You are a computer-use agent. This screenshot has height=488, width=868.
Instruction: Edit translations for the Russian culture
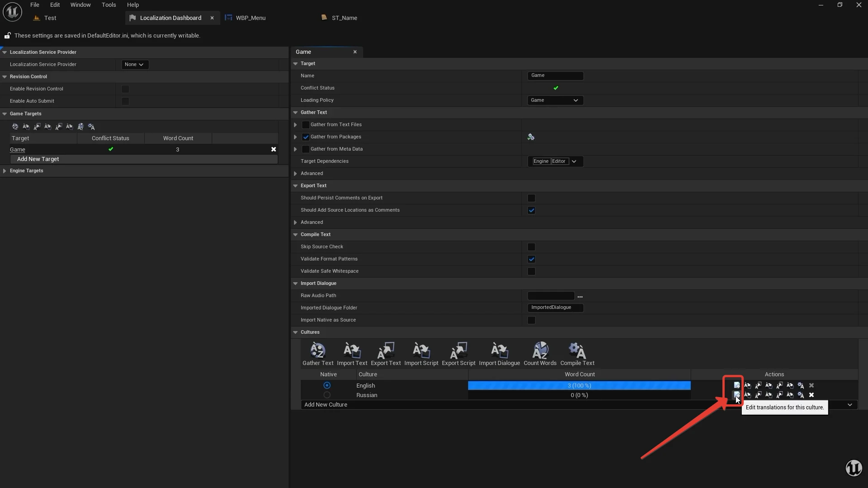[x=736, y=395]
